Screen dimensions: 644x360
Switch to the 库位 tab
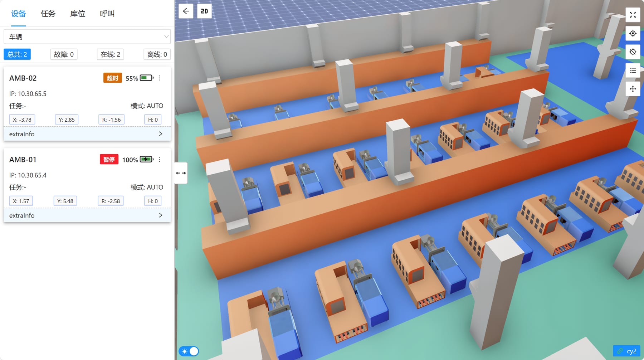(78, 14)
